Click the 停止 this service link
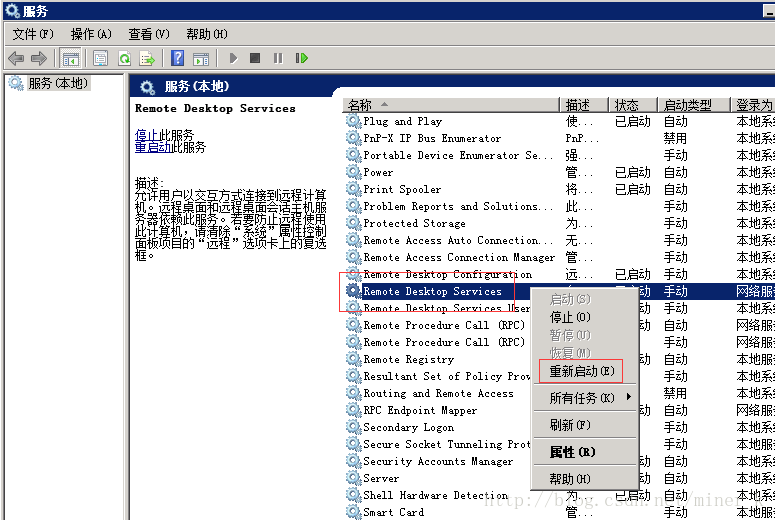The image size is (775, 520). click(x=146, y=134)
